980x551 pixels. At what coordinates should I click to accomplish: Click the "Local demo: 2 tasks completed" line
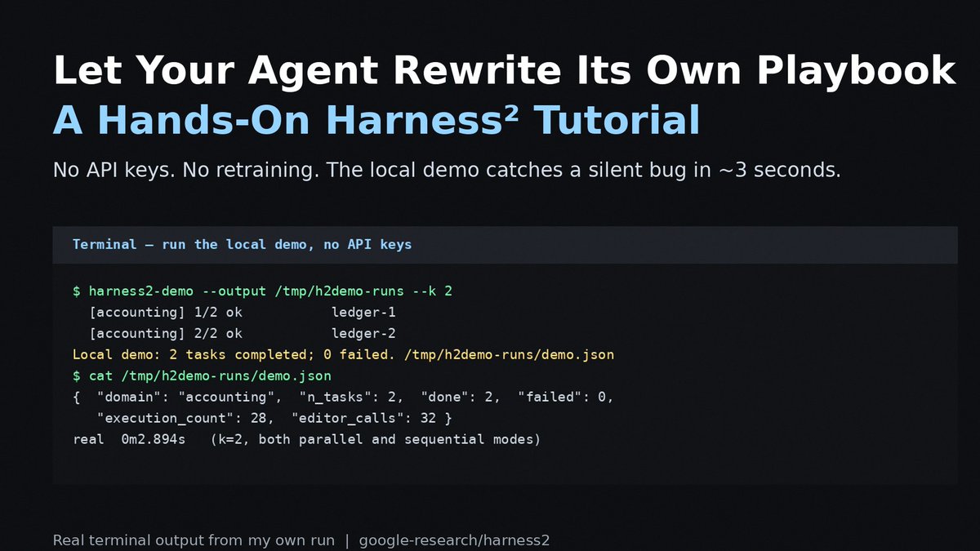[343, 355]
